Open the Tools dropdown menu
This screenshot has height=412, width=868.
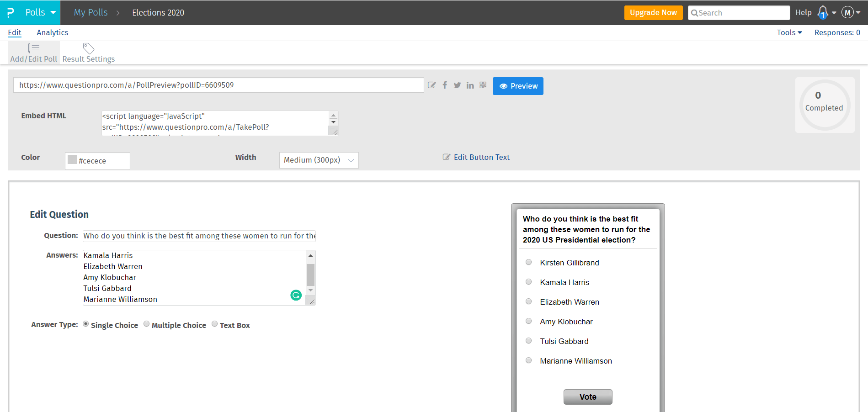point(789,32)
